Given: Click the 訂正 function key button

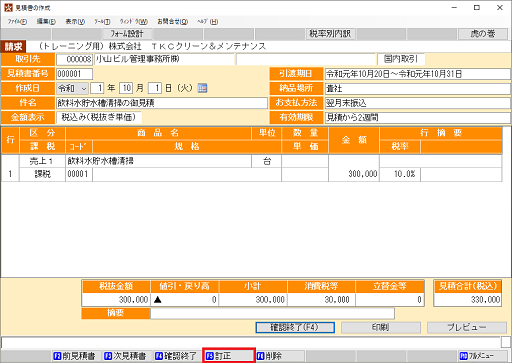Looking at the screenshot, I should tap(229, 355).
